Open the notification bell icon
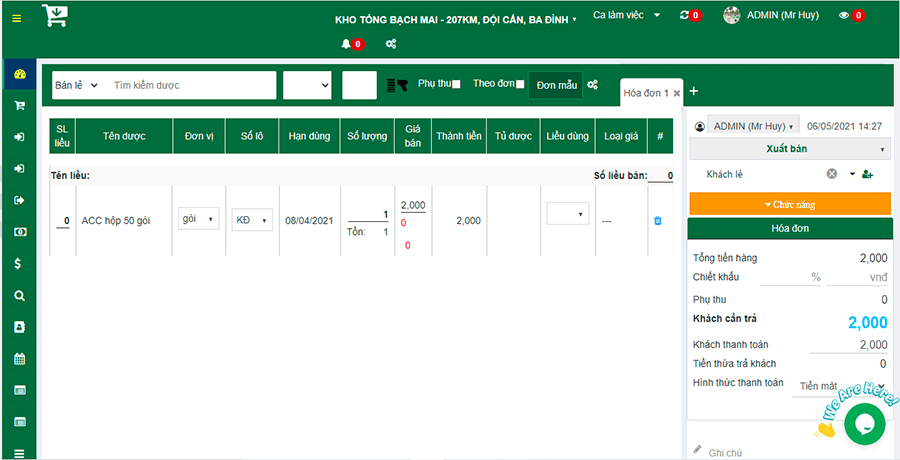 pyautogui.click(x=347, y=44)
